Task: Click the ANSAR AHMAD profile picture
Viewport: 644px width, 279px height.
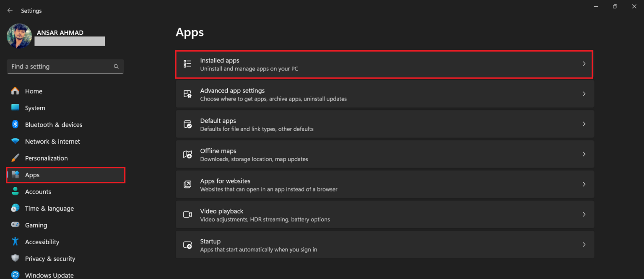Action: 19,36
